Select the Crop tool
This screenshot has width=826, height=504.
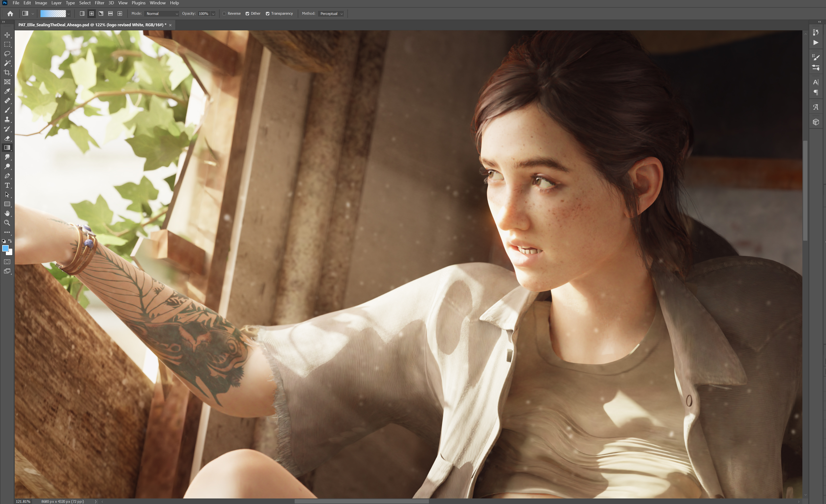7,72
